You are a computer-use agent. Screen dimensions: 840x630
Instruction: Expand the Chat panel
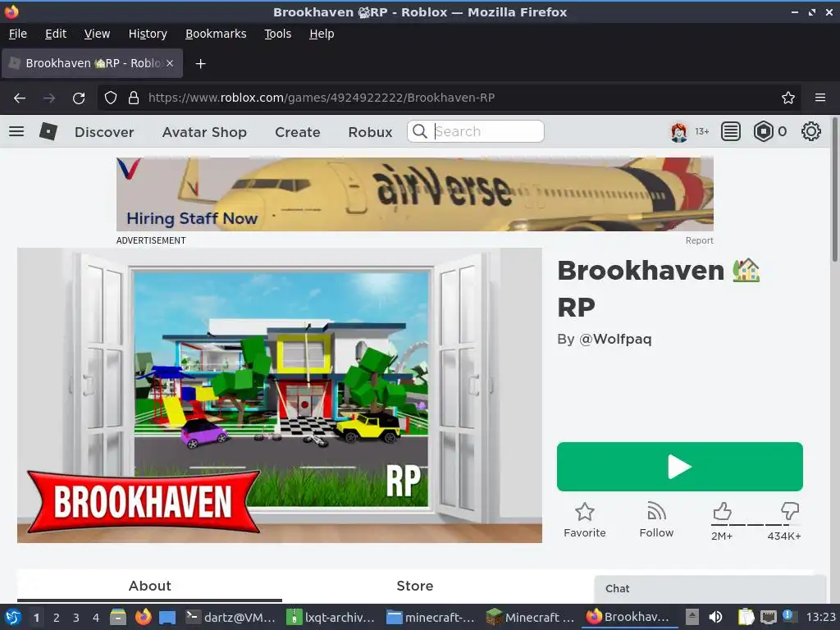(x=710, y=589)
